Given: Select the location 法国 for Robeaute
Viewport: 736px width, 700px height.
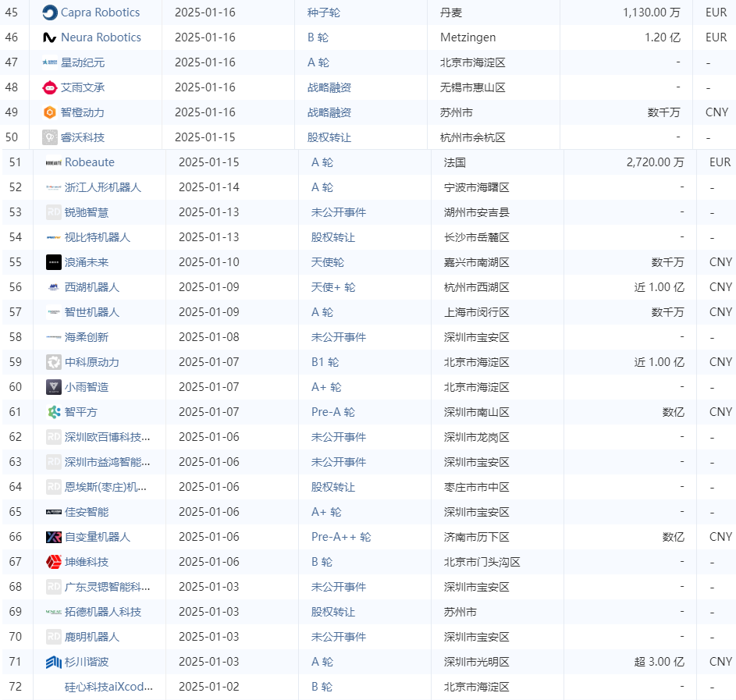Looking at the screenshot, I should (455, 162).
